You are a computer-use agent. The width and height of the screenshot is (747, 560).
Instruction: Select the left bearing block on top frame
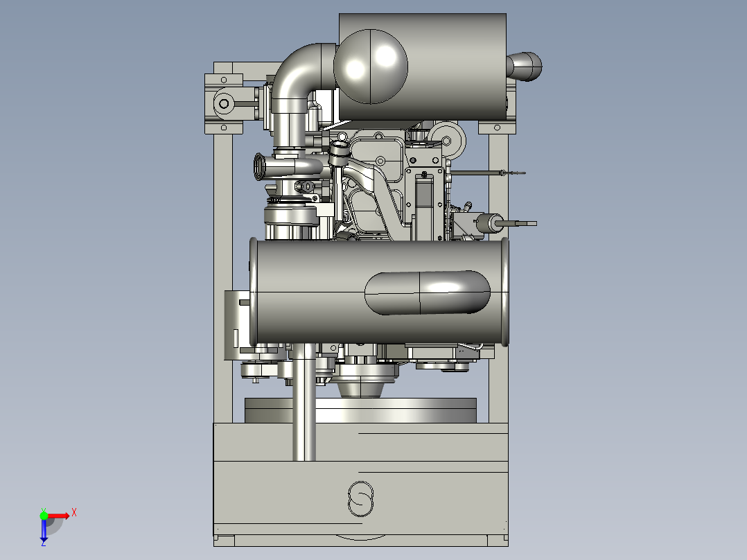pyautogui.click(x=224, y=103)
